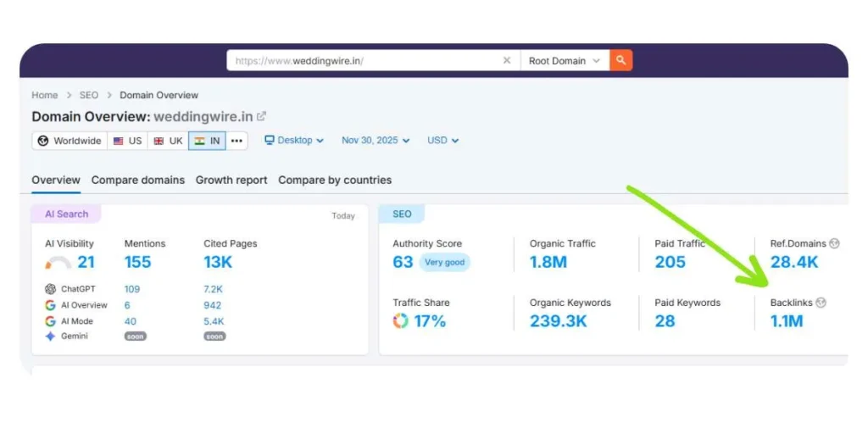Open the 1.1M Backlinks value link
868x434 pixels.
pyautogui.click(x=786, y=321)
